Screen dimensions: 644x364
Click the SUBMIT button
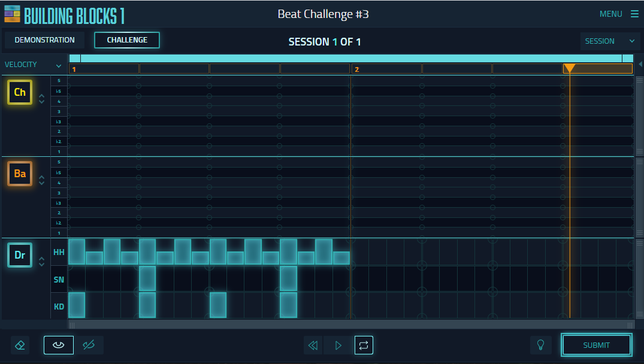596,345
